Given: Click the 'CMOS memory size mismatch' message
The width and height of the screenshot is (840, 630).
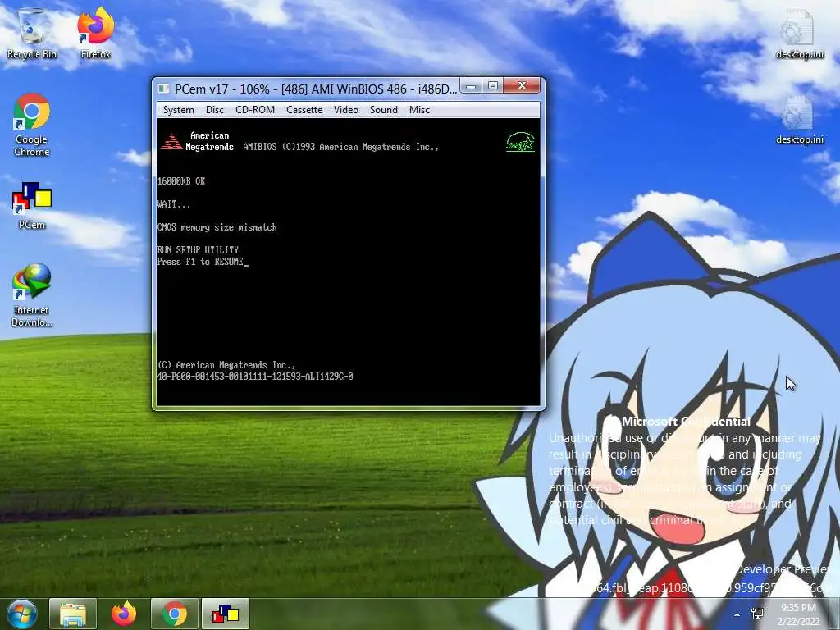Looking at the screenshot, I should coord(217,227).
